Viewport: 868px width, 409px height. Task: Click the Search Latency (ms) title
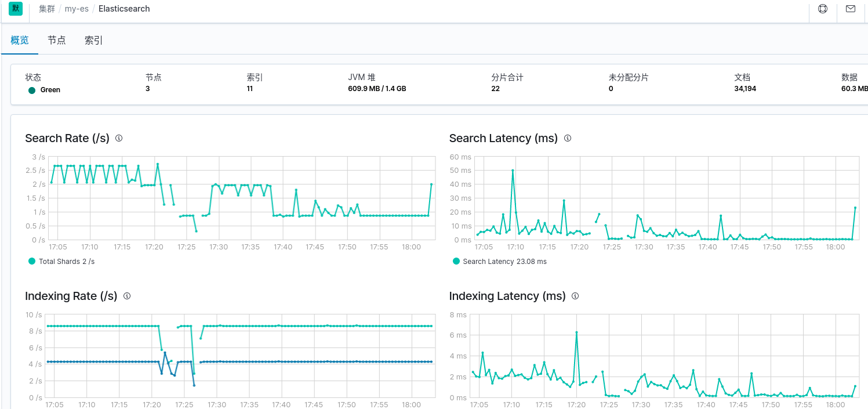[503, 138]
